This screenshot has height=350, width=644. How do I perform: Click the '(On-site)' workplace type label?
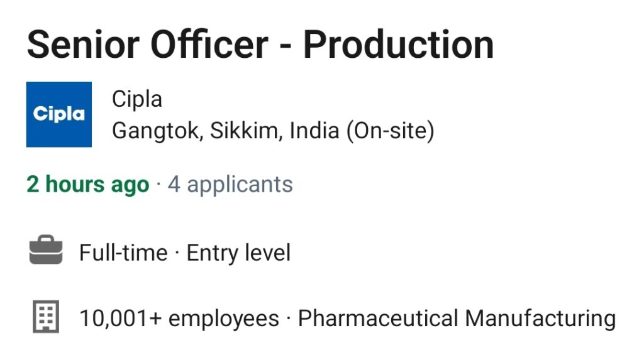click(x=390, y=131)
